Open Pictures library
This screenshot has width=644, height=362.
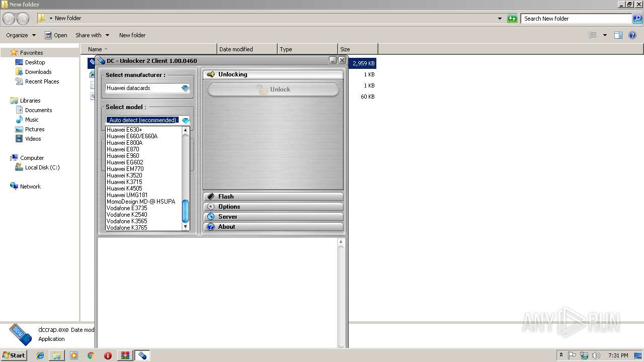coord(30,129)
